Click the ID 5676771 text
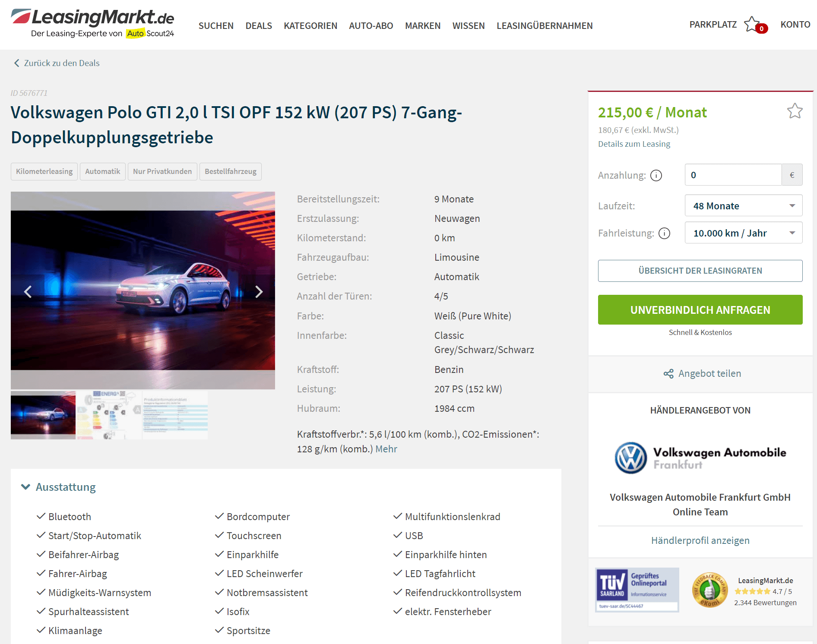The height and width of the screenshot is (644, 817). click(29, 93)
